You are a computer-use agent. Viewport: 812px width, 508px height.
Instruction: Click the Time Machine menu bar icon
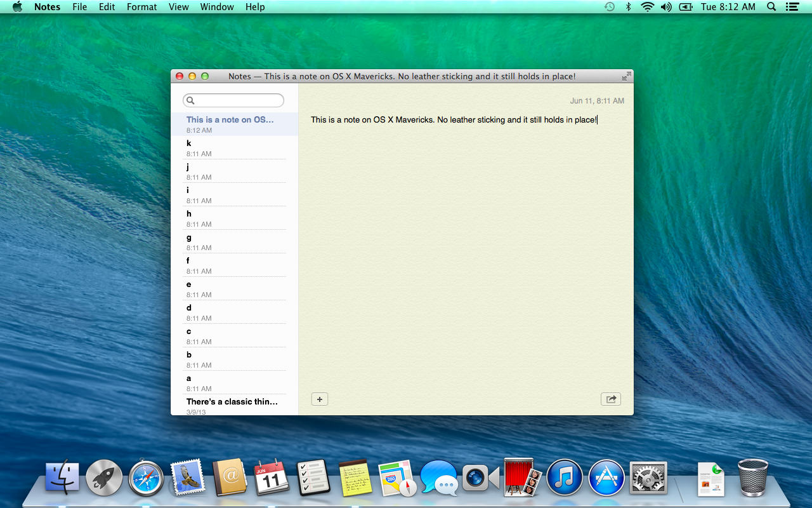click(609, 7)
